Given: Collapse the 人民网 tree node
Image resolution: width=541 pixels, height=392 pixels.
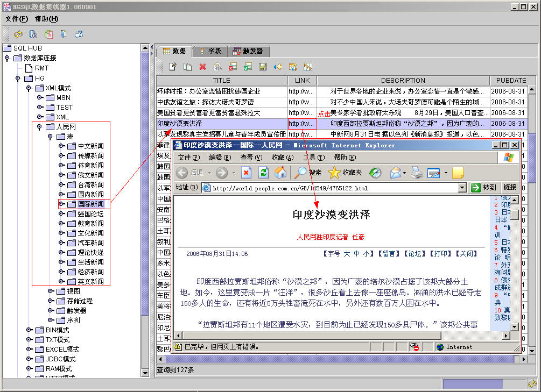Looking at the screenshot, I should (x=39, y=127).
